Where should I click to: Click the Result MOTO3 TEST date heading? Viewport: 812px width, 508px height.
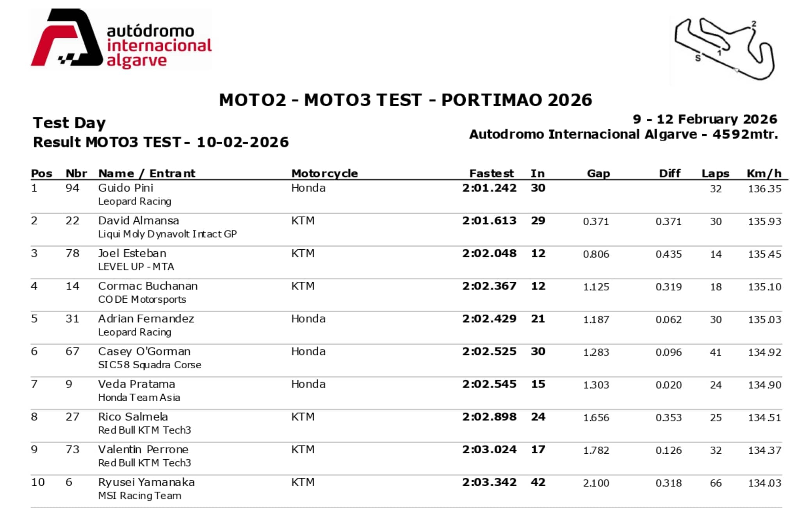pyautogui.click(x=161, y=142)
